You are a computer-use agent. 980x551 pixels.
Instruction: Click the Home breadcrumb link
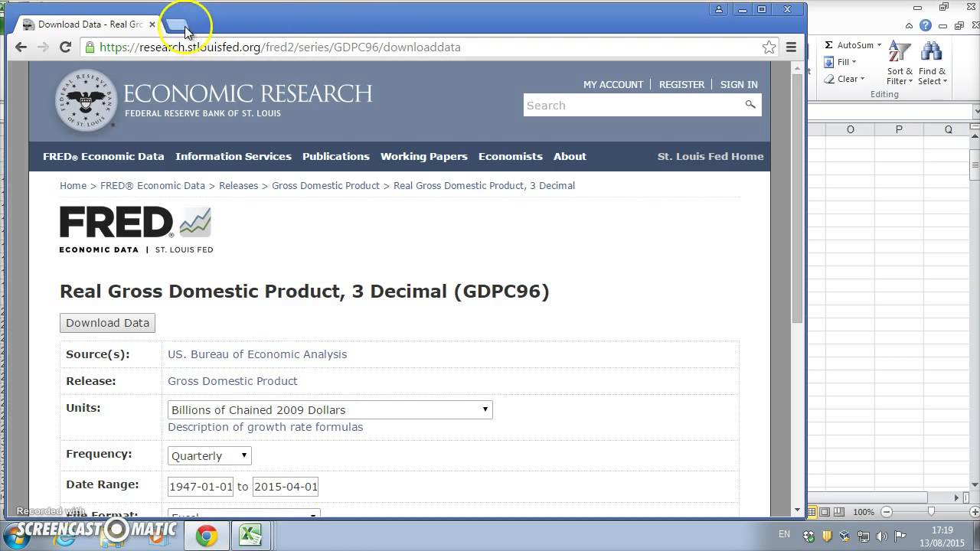[73, 185]
